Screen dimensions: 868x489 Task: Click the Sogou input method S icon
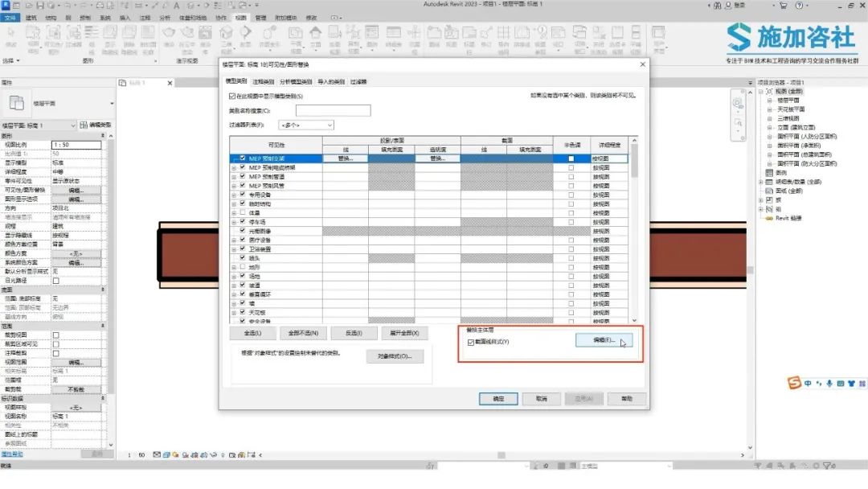point(794,384)
